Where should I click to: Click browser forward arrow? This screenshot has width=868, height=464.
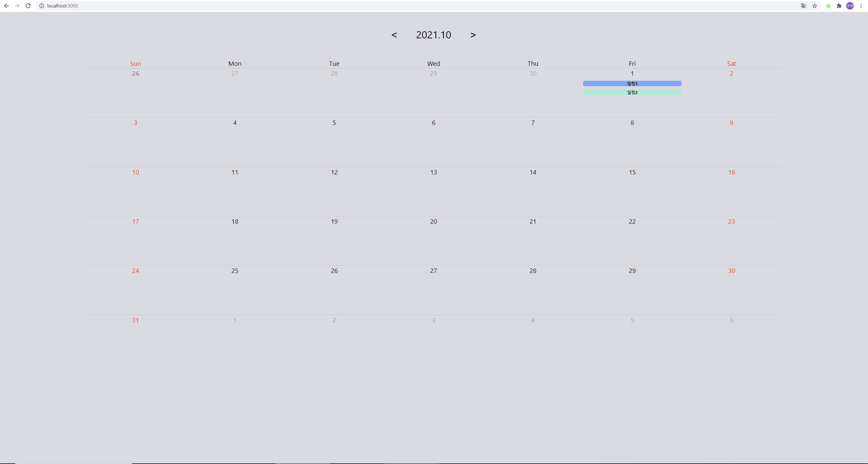point(17,6)
